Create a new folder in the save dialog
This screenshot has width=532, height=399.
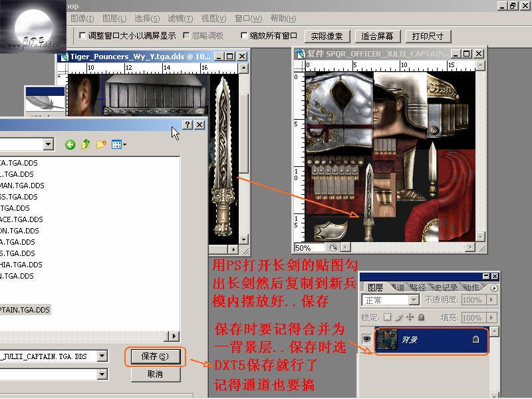pos(101,144)
